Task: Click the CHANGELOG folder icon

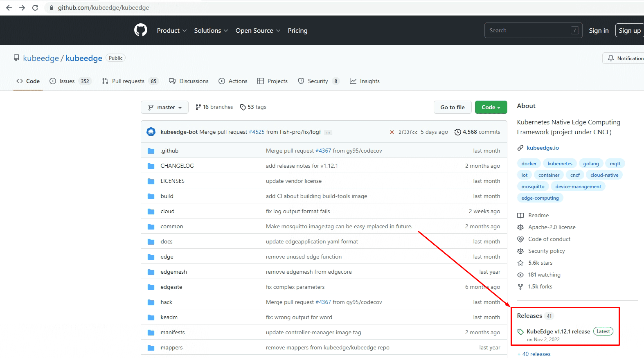Action: point(151,166)
